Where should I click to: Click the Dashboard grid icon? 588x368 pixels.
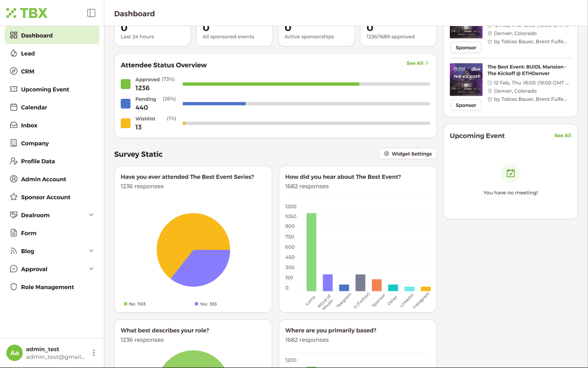(x=13, y=35)
